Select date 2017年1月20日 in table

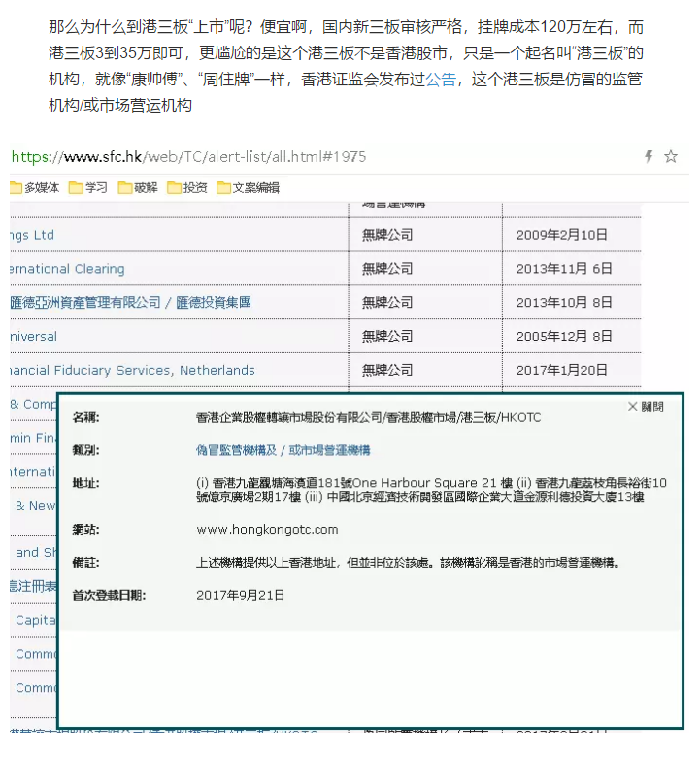[562, 371]
